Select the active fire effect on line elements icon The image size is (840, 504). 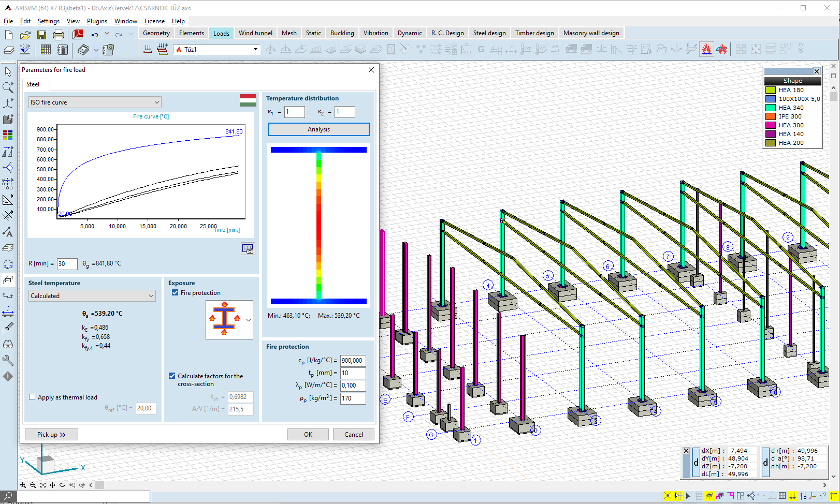click(706, 49)
